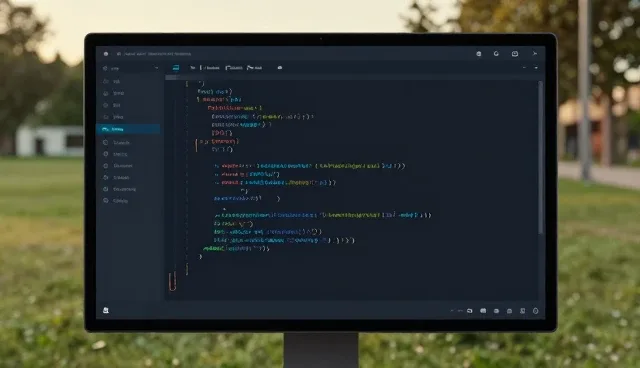Click the arrow icon at title bar's end
The image size is (640, 368).
tap(534, 53)
